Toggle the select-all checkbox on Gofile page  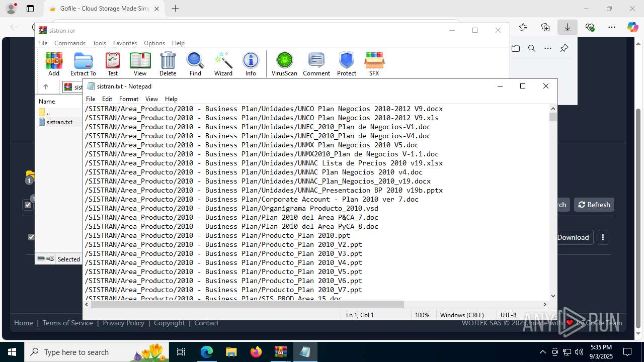28,205
